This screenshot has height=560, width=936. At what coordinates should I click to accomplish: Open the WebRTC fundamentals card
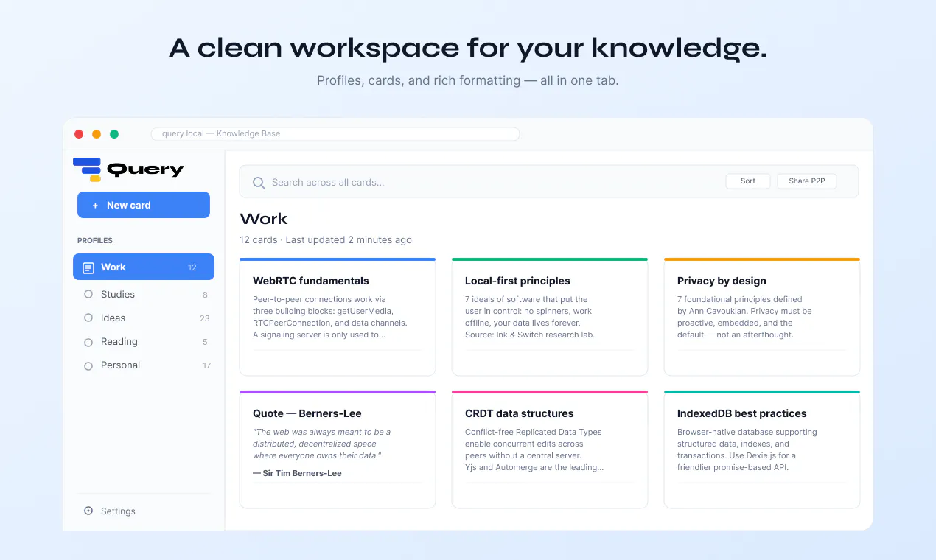pyautogui.click(x=338, y=317)
